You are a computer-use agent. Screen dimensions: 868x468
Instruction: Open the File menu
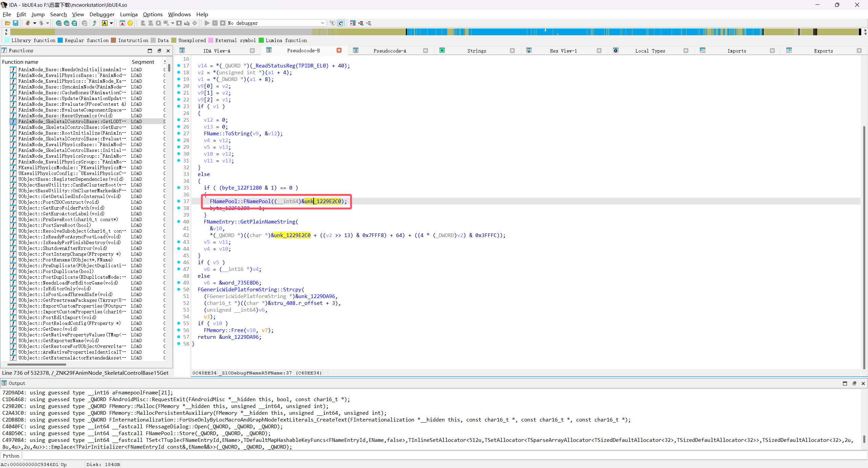7,14
